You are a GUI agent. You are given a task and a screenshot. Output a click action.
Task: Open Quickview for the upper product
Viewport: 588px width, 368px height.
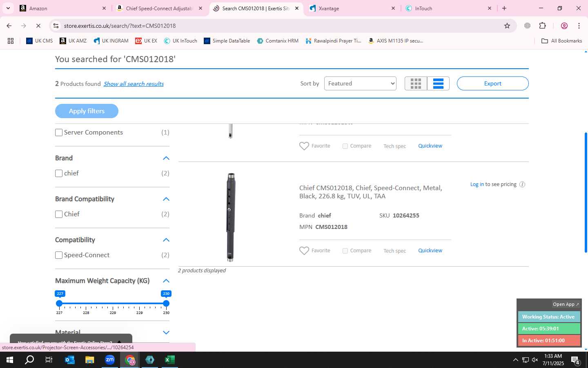[430, 146]
